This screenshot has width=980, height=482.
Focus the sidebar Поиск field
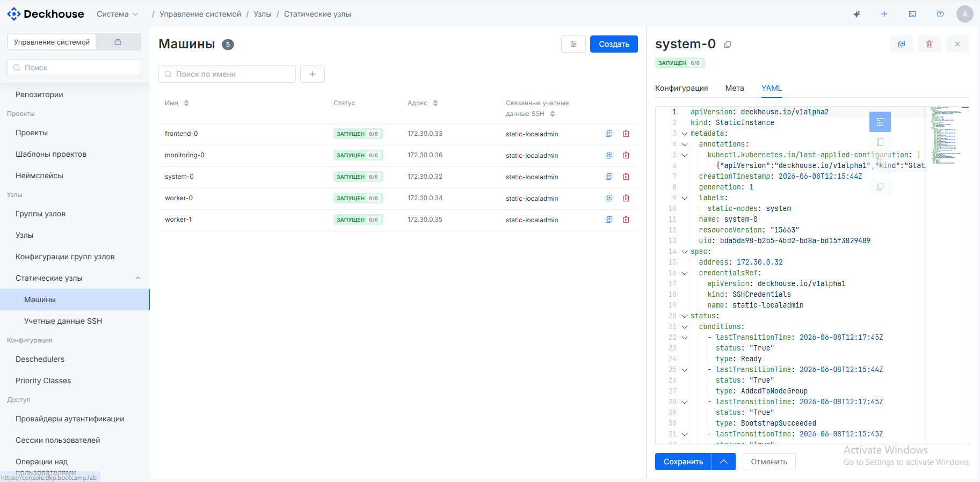click(74, 68)
